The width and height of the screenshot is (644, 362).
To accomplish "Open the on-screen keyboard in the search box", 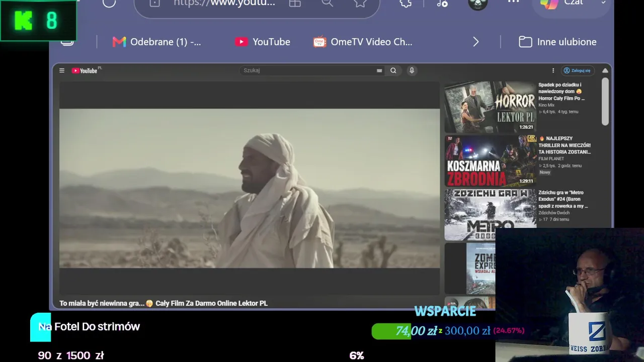I will pyautogui.click(x=379, y=71).
